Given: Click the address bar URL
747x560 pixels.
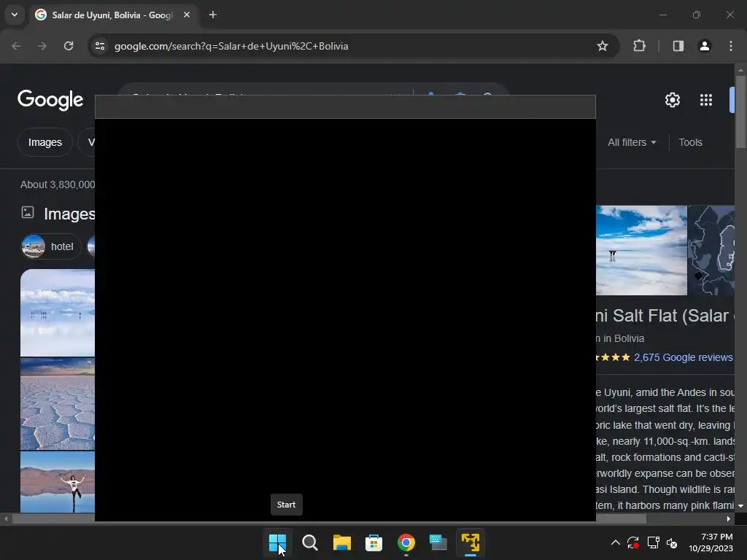Looking at the screenshot, I should coord(231,46).
